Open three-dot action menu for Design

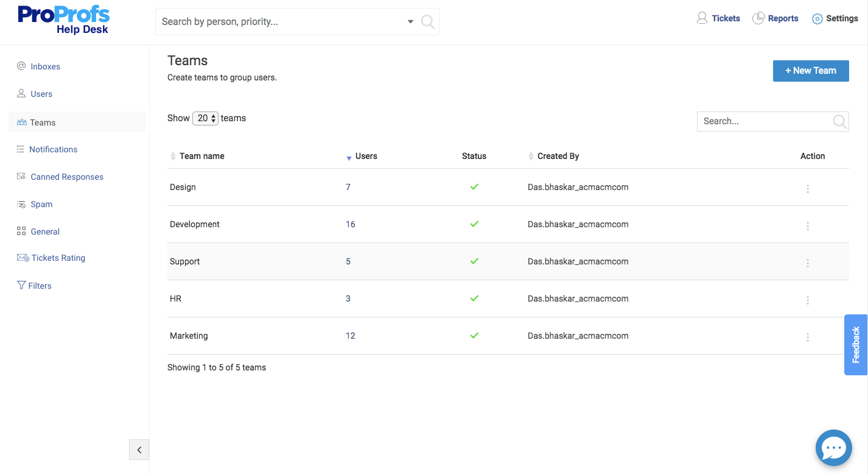pos(808,189)
